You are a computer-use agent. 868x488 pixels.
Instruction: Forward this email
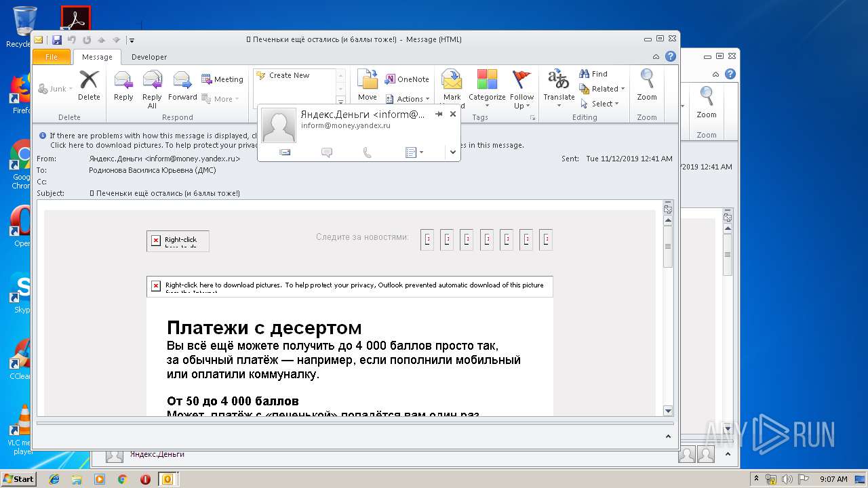click(x=182, y=85)
